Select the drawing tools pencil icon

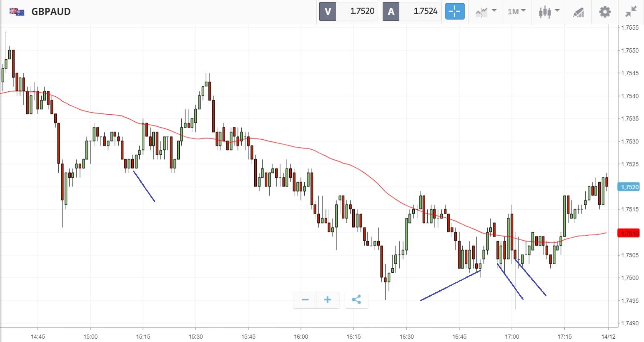[x=578, y=12]
